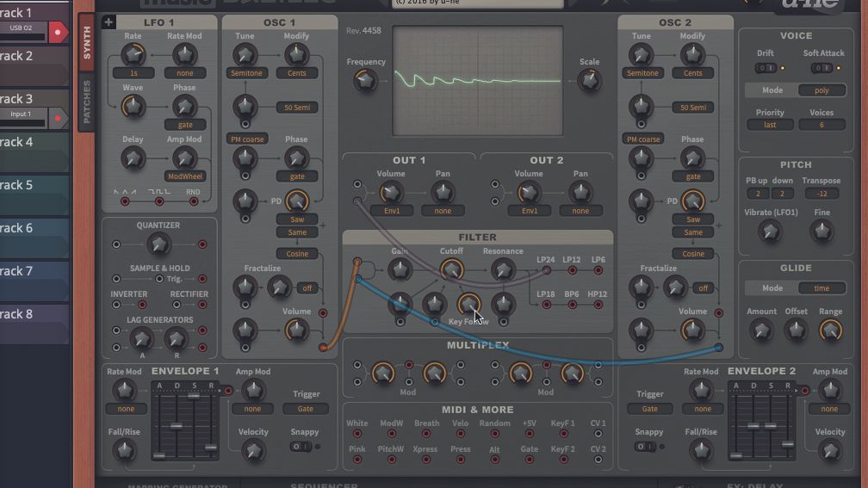
Task: Toggle the Soft Attack switch
Action: point(821,68)
